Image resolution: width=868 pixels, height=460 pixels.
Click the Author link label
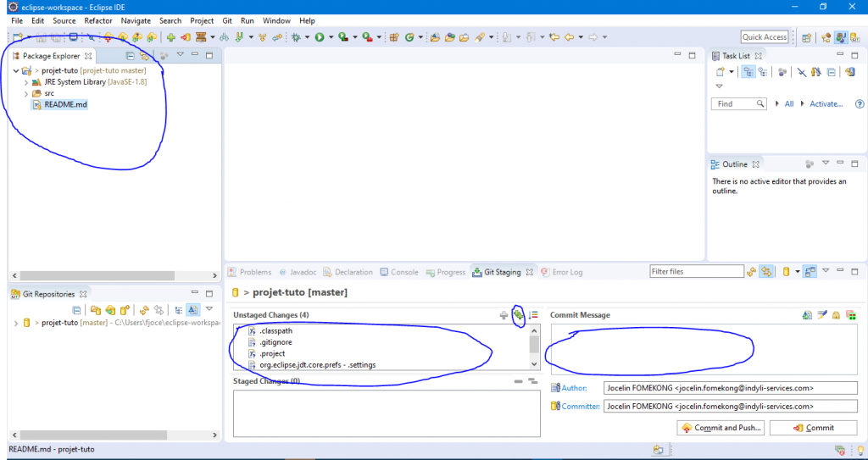point(574,388)
